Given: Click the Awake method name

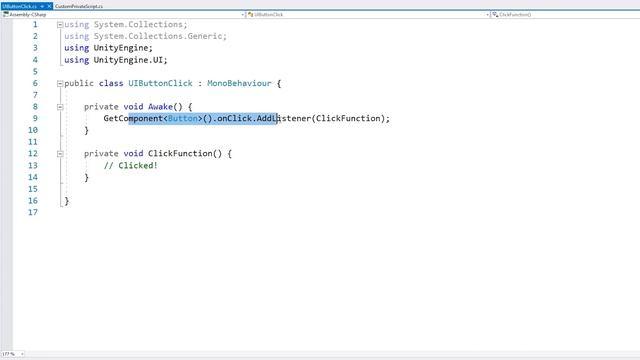Looking at the screenshot, I should click(160, 107).
